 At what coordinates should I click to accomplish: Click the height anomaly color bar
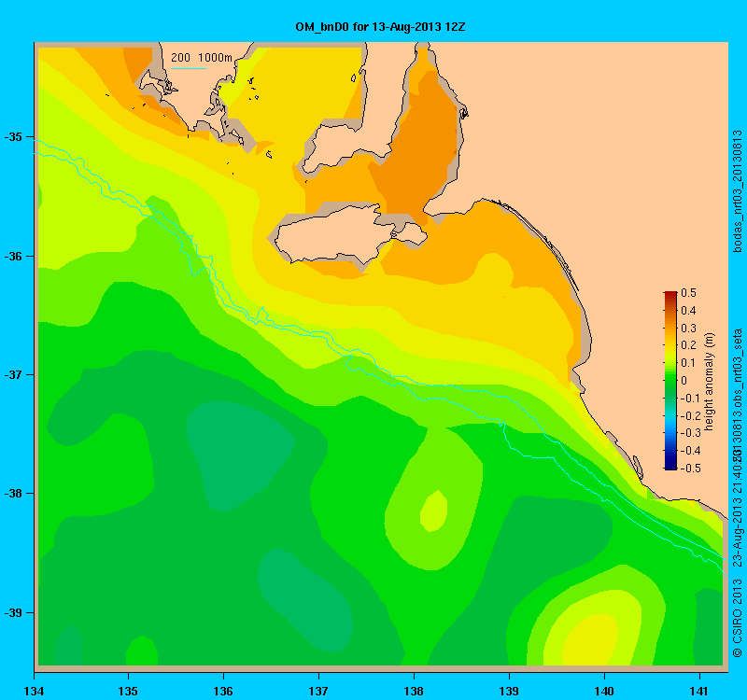[670, 381]
